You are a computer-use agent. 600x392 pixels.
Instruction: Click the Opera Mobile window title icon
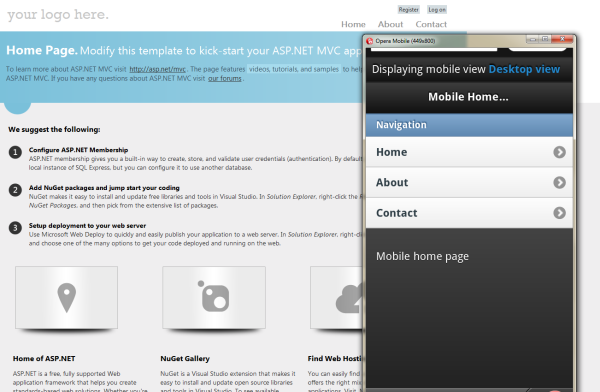(x=370, y=41)
